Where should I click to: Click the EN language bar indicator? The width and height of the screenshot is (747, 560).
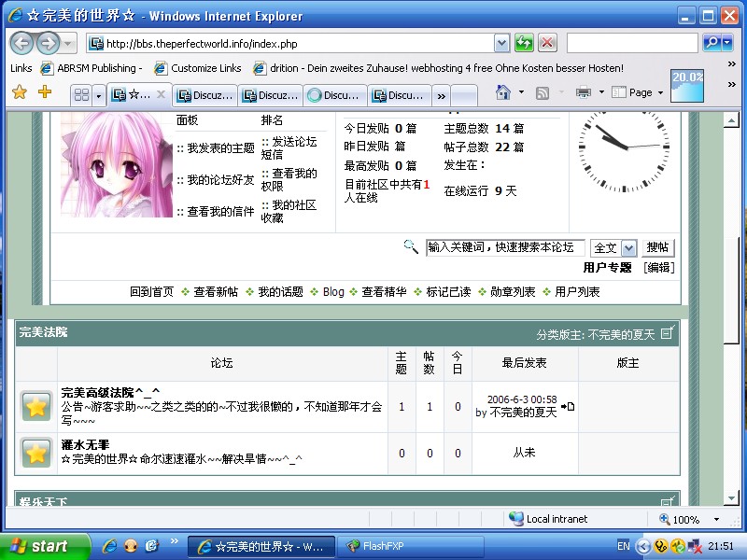(623, 546)
